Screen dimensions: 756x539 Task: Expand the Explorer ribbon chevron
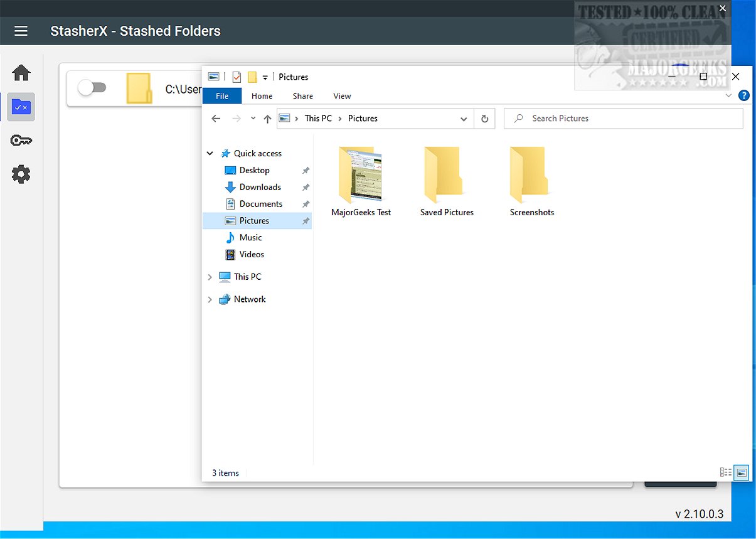[728, 95]
